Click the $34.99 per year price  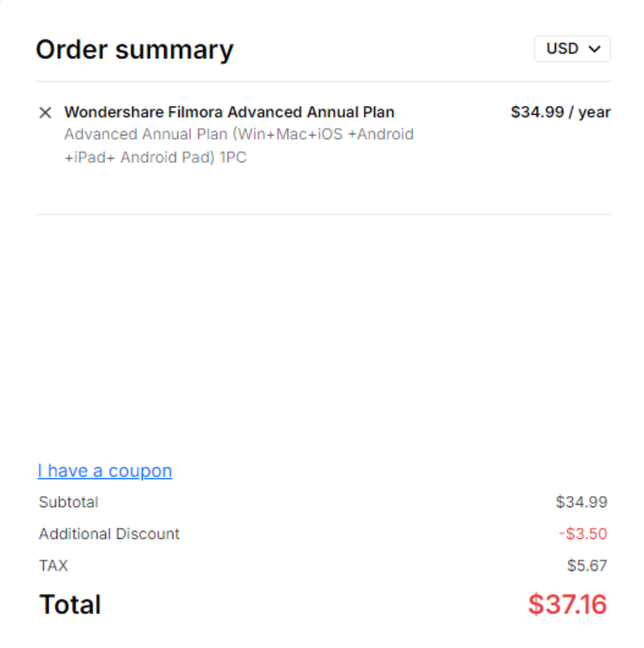tap(561, 112)
